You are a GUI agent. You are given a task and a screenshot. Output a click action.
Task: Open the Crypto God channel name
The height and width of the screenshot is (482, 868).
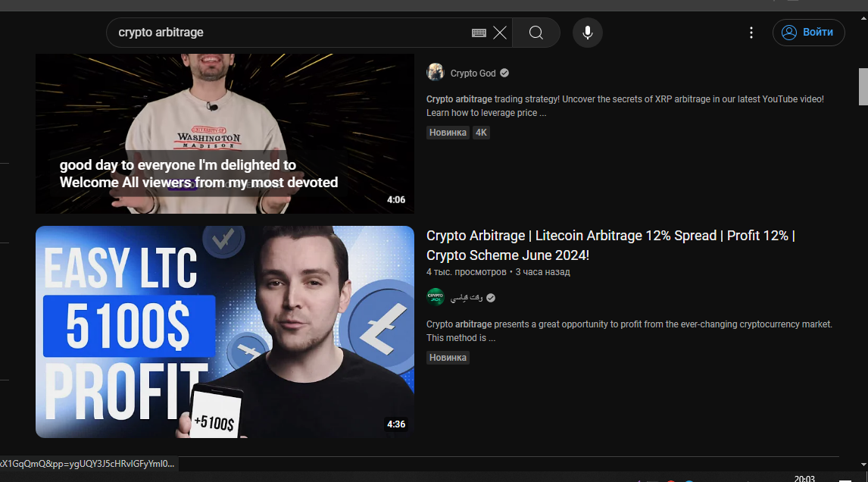(x=473, y=73)
